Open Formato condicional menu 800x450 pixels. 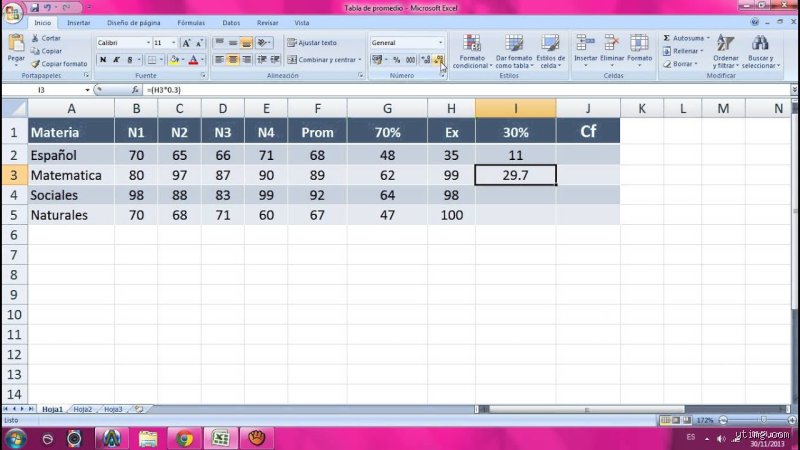coord(472,52)
